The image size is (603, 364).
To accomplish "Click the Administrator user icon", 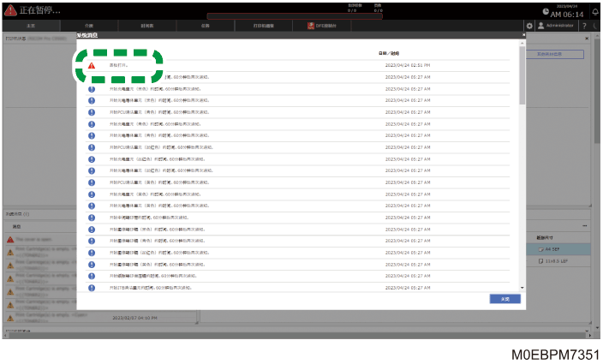I will (540, 26).
